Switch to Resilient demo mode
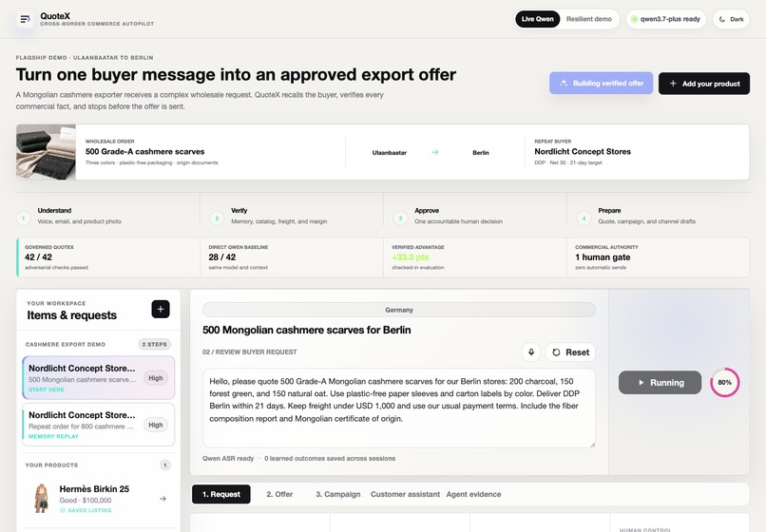The image size is (766, 532). (588, 19)
